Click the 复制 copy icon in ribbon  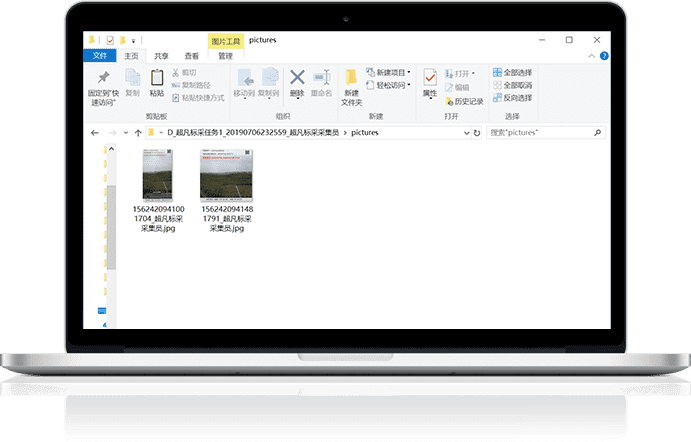[x=133, y=78]
